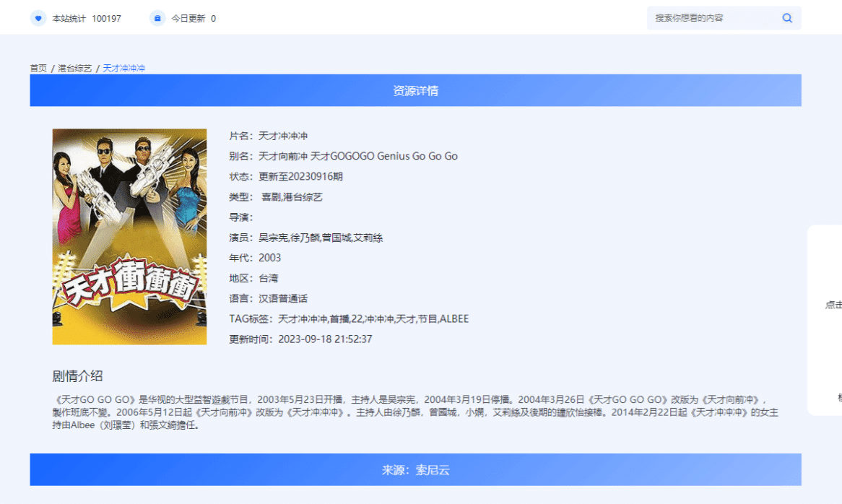This screenshot has height=504, width=842.
Task: Click the briefcase icon beside 今日更新
Action: click(x=156, y=17)
